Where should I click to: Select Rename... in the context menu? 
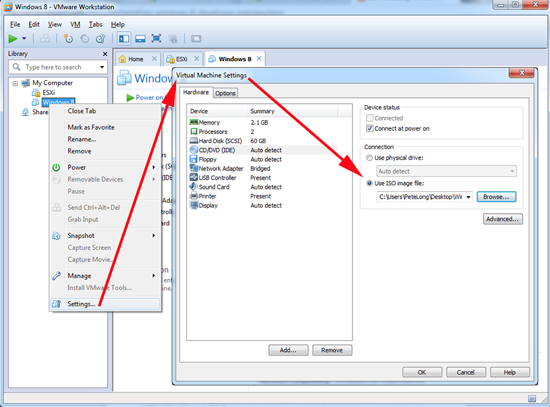click(x=105, y=139)
